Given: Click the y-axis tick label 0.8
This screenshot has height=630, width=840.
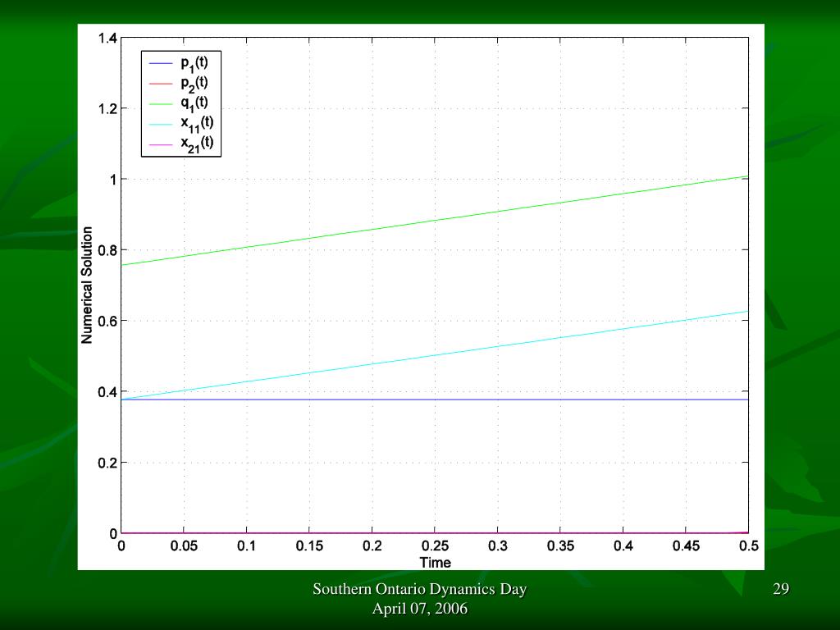Looking at the screenshot, I should [x=107, y=250].
